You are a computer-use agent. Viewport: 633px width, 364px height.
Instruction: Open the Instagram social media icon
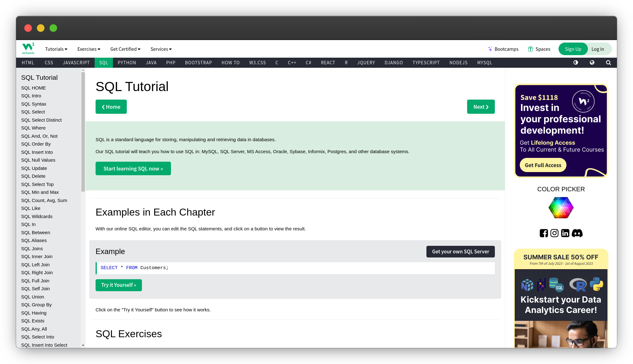pos(554,233)
